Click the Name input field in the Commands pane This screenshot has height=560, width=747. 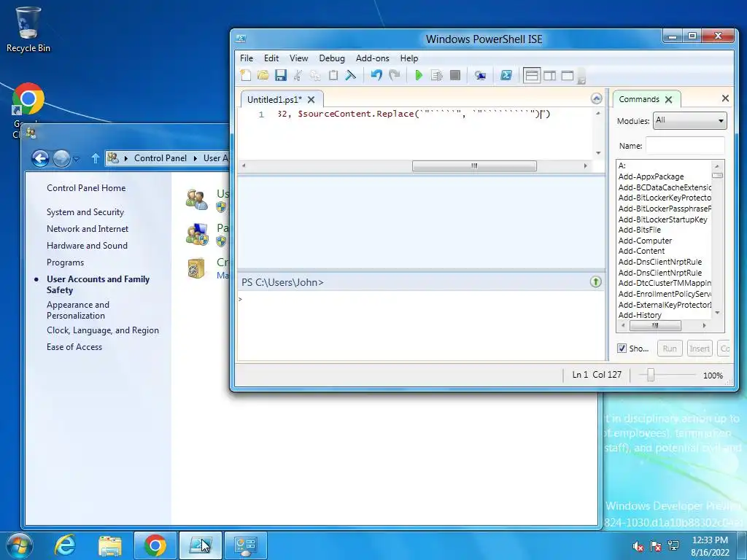coord(685,146)
